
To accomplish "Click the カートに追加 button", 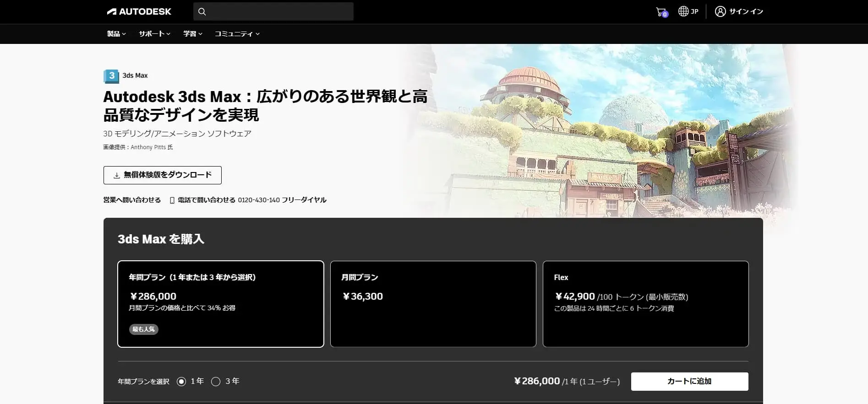I will [x=690, y=382].
